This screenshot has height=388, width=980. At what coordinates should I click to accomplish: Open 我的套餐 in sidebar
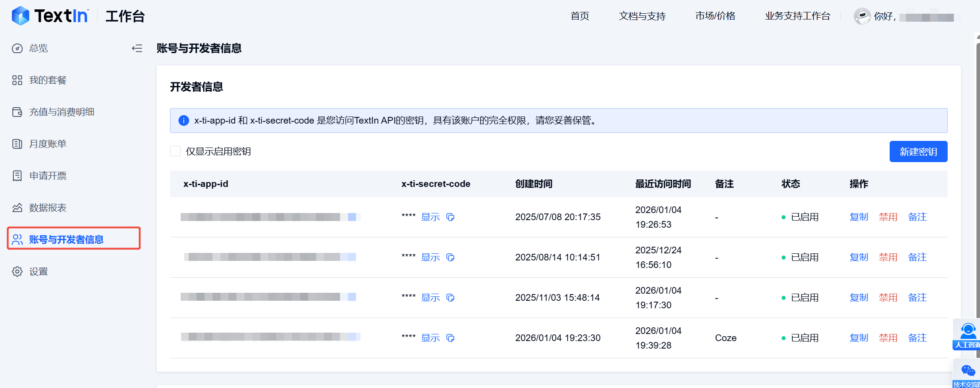[x=47, y=80]
